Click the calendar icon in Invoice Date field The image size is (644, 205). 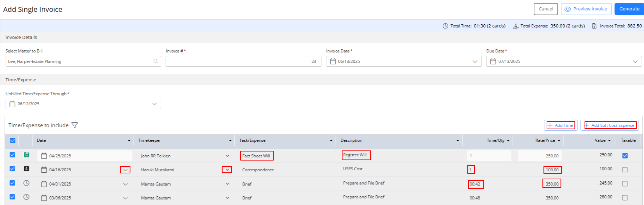[333, 61]
